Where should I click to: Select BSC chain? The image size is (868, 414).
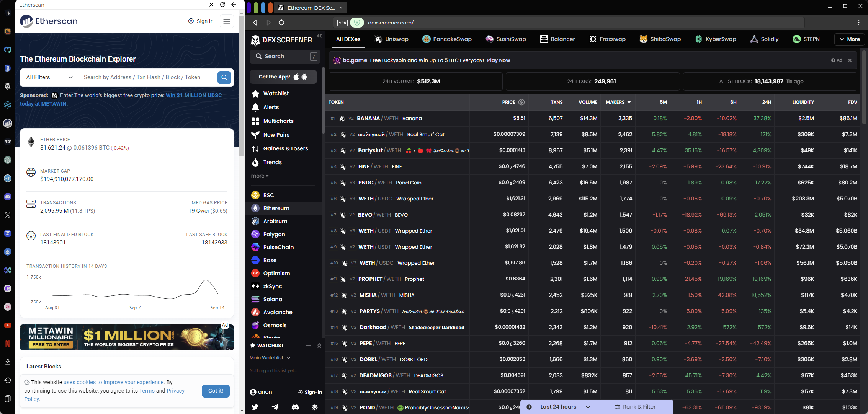pyautogui.click(x=268, y=195)
